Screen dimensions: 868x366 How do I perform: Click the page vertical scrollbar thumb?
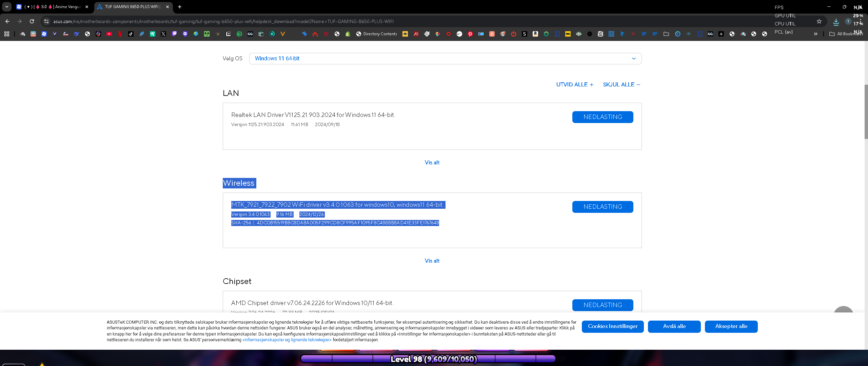pos(866,112)
